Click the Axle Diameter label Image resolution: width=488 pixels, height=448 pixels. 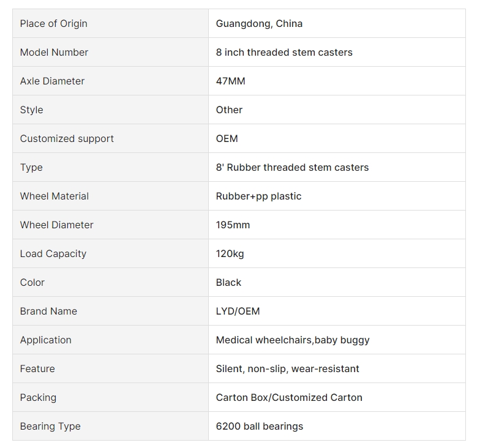(x=52, y=81)
